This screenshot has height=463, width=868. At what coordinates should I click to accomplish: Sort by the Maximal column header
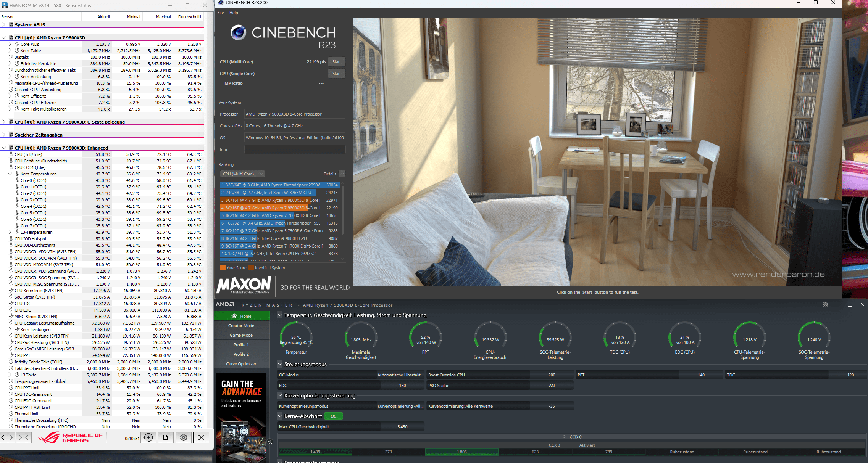tap(163, 17)
